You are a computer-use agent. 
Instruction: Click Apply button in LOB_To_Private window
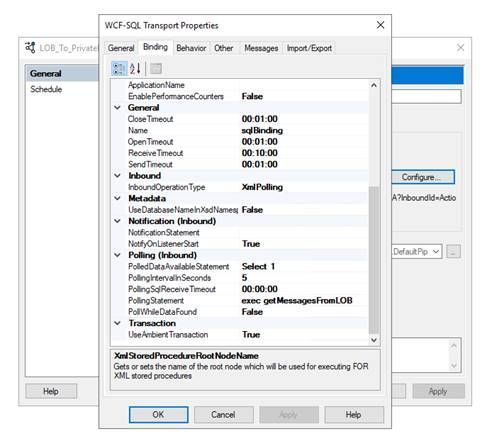438,391
